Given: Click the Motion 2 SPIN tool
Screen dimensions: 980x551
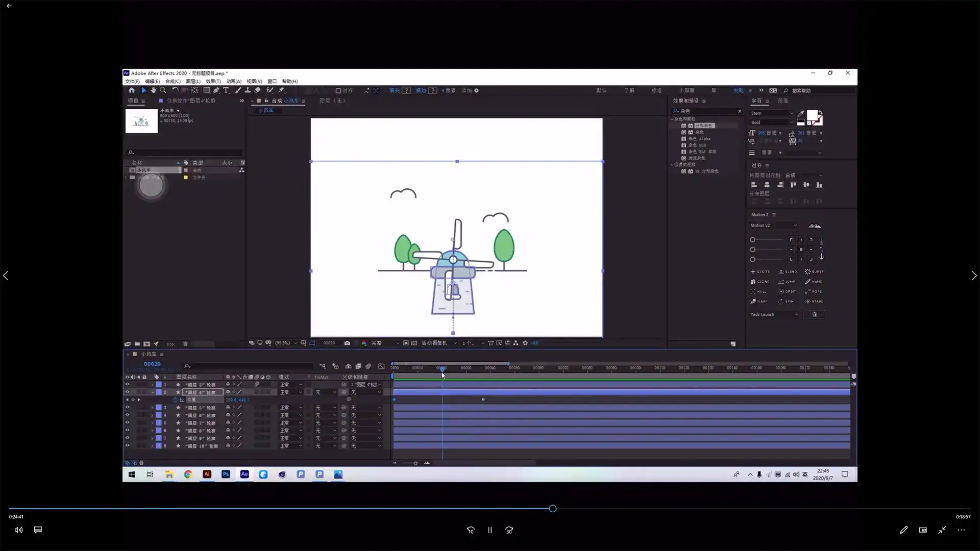Looking at the screenshot, I should 786,302.
